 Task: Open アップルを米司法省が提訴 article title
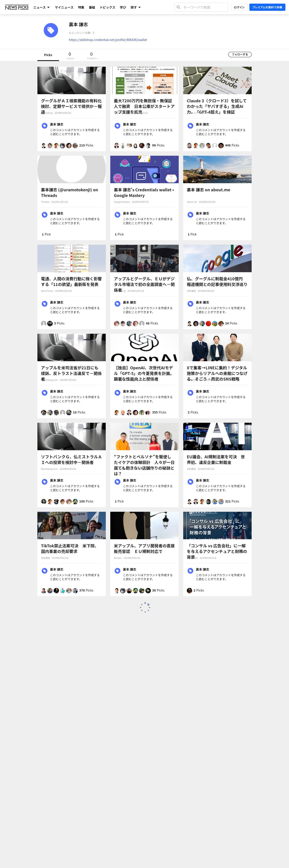click(x=71, y=373)
